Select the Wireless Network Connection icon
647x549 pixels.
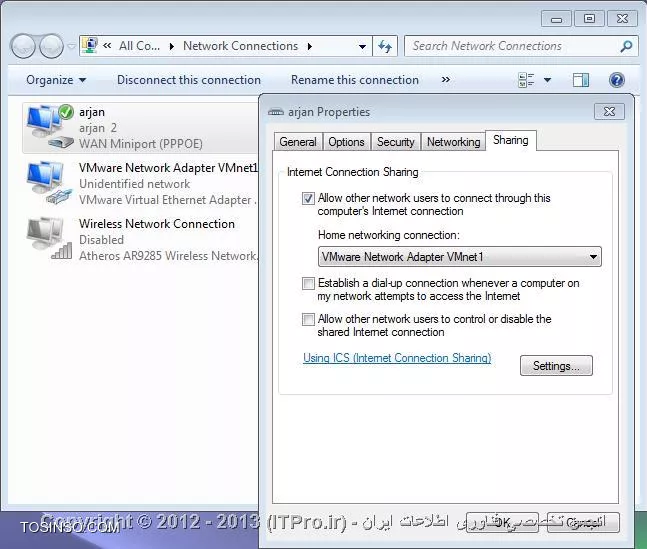49,238
